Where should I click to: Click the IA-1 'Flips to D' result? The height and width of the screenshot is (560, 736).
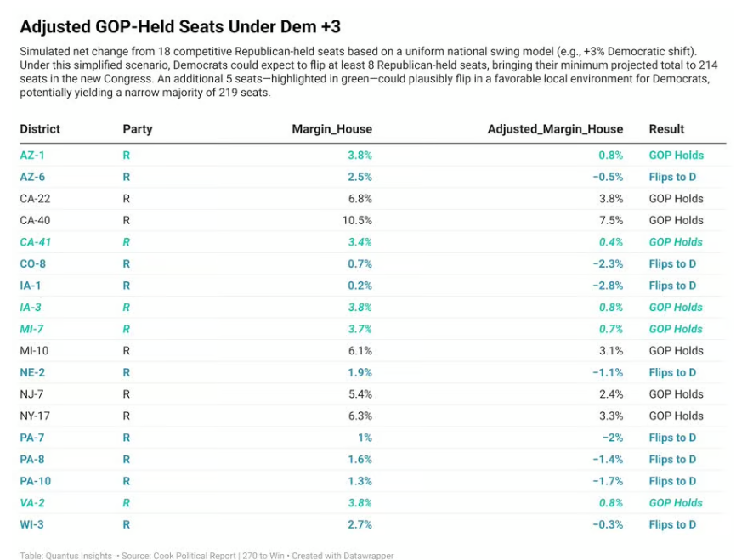(x=672, y=286)
